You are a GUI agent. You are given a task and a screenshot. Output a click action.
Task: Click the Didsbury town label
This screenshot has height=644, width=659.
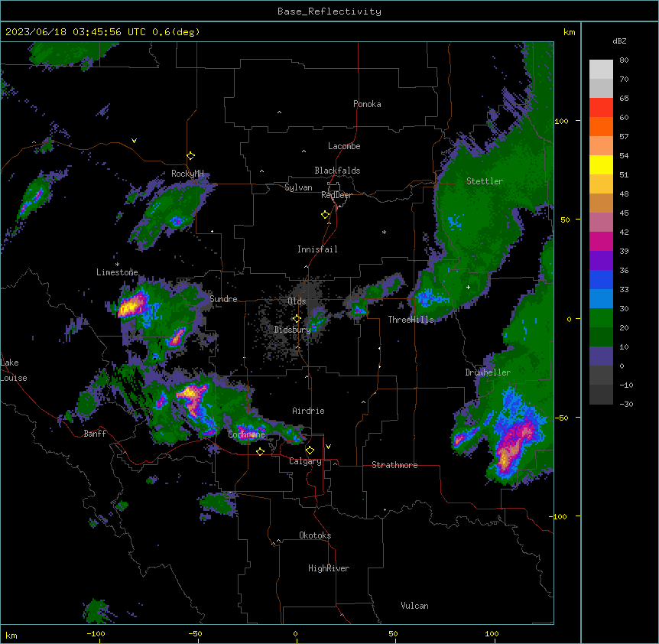point(292,330)
